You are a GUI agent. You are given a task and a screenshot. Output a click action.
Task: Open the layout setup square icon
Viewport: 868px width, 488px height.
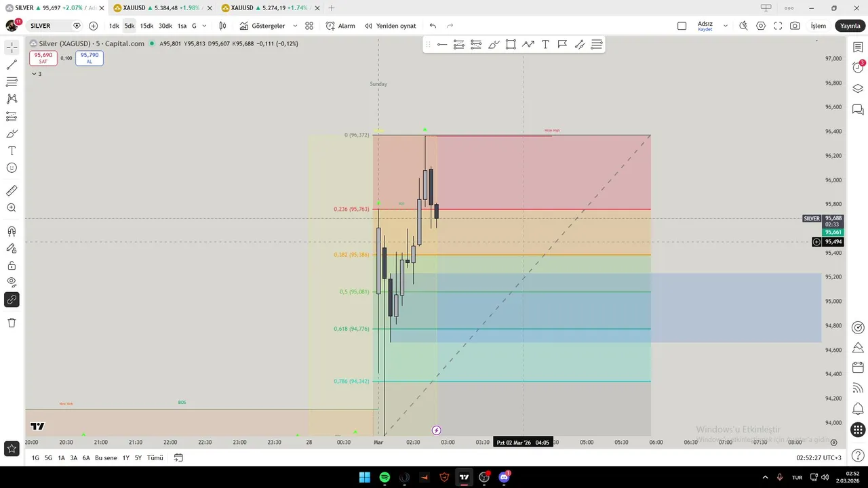click(682, 26)
